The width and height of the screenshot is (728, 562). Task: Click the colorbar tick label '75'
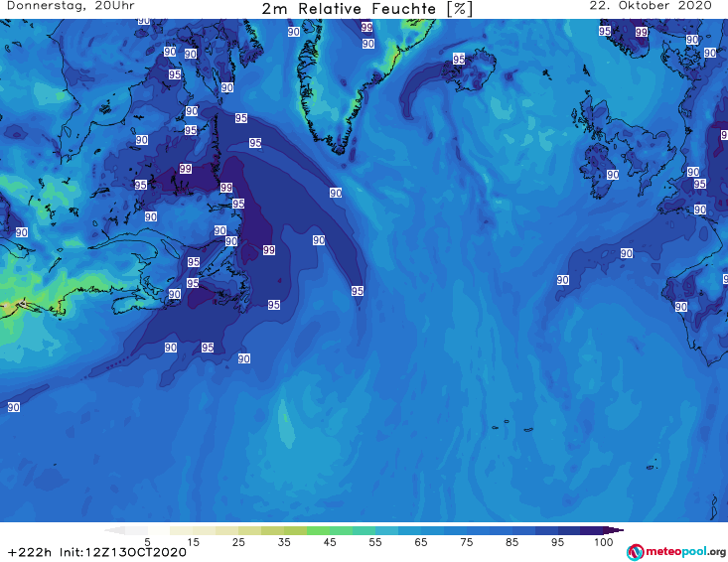click(466, 542)
